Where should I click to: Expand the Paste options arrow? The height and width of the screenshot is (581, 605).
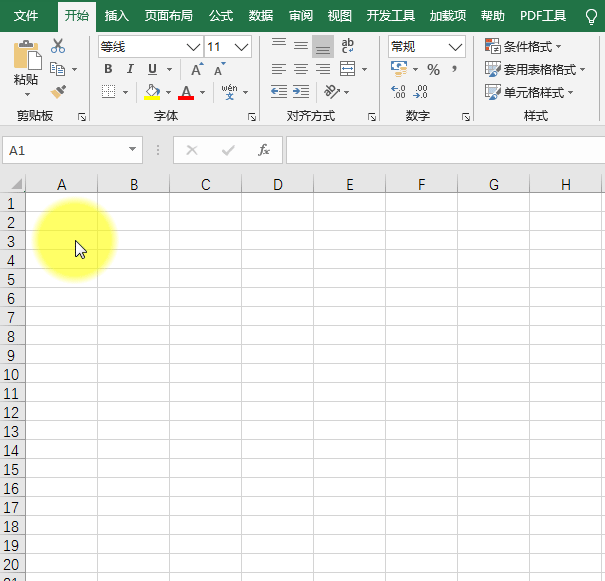click(x=27, y=95)
